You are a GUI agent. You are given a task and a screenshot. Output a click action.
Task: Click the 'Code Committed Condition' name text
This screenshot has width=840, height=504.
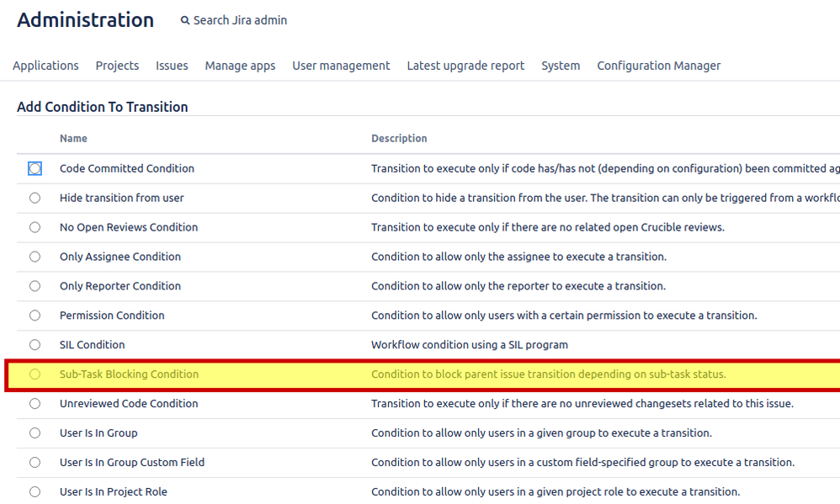tap(127, 169)
